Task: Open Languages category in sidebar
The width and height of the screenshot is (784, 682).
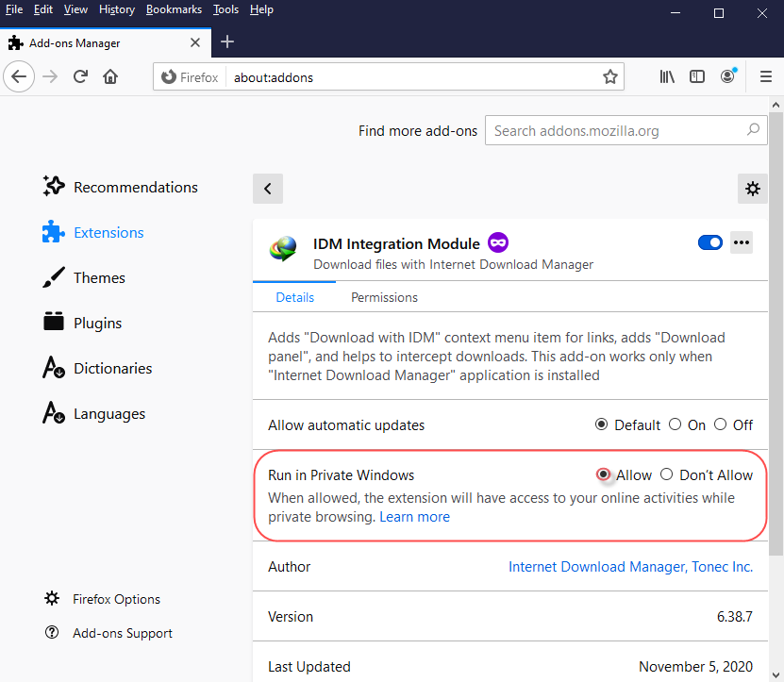Action: click(94, 413)
